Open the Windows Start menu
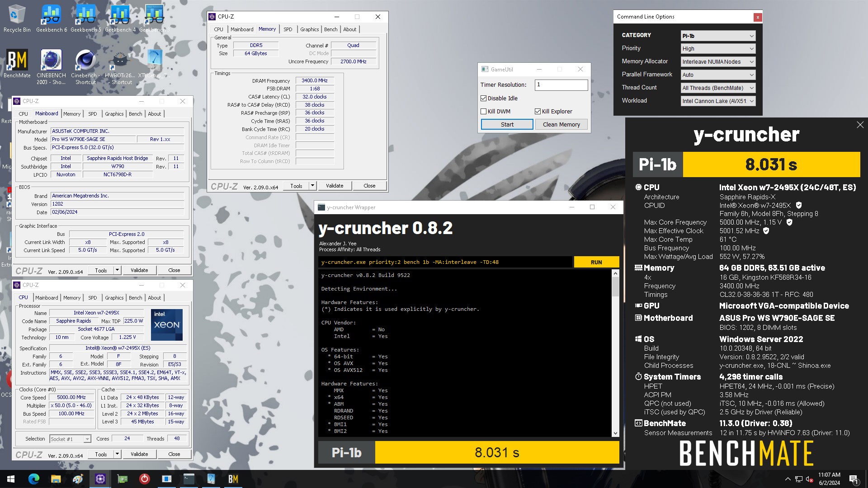This screenshot has height=488, width=868. click(11, 479)
